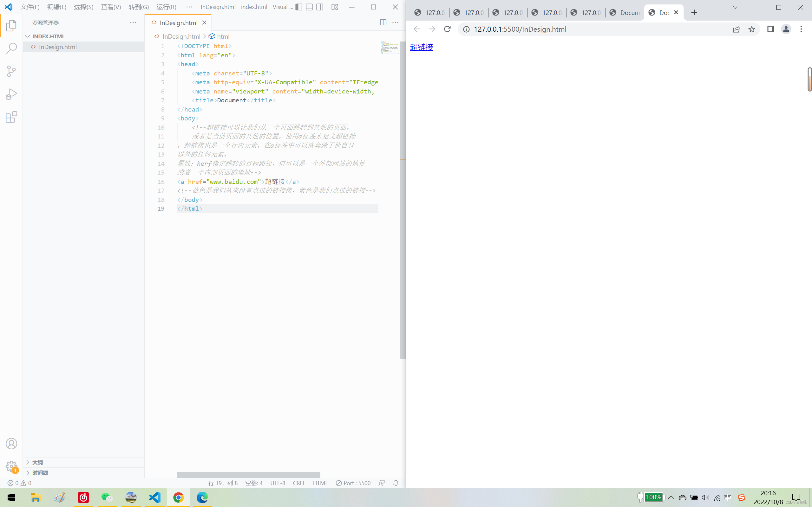Click the Manage gear icon

[x=11, y=466]
